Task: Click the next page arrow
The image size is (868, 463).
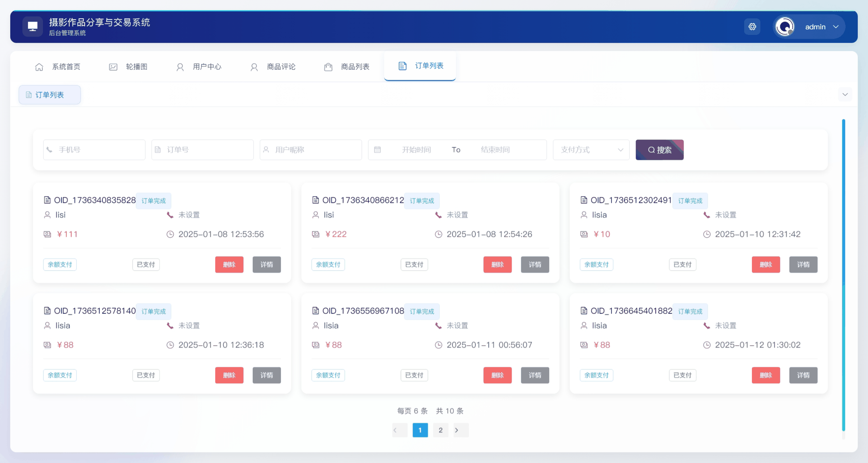Action: pyautogui.click(x=457, y=430)
